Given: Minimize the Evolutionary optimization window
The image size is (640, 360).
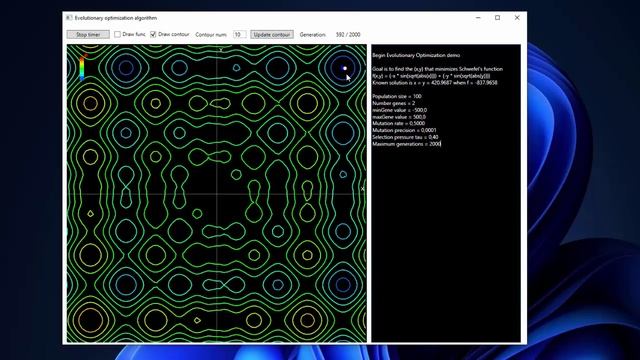Looking at the screenshot, I should coord(478,18).
